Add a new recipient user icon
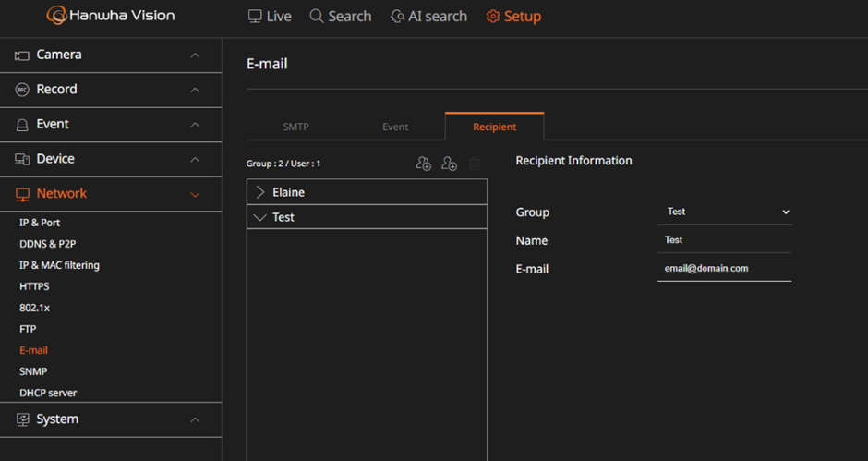Screen dimensions: 868x461 pos(449,164)
